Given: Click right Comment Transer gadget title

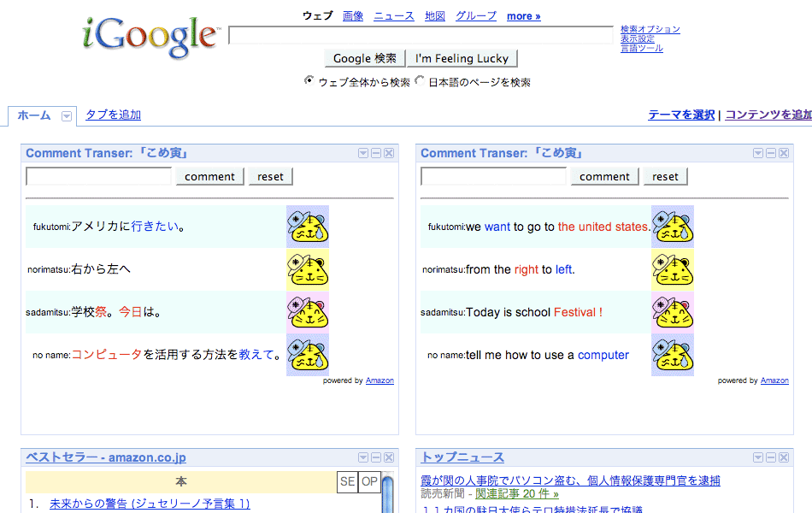Looking at the screenshot, I should (502, 153).
